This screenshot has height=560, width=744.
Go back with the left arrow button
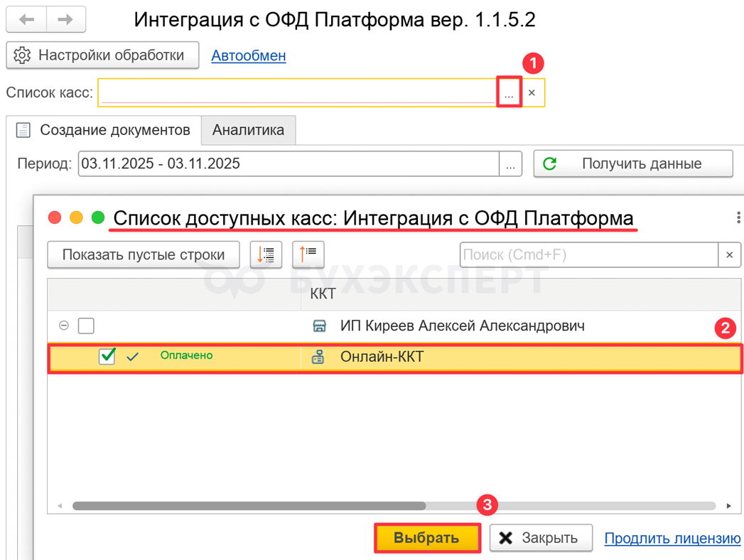pos(26,19)
